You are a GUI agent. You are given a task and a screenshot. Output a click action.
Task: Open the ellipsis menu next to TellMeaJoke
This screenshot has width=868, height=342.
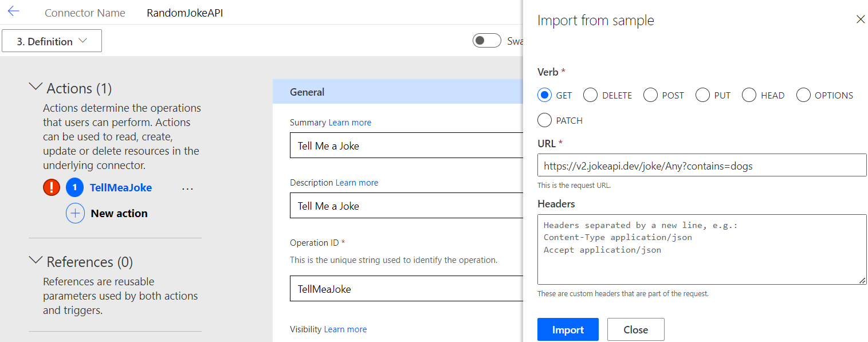click(187, 188)
